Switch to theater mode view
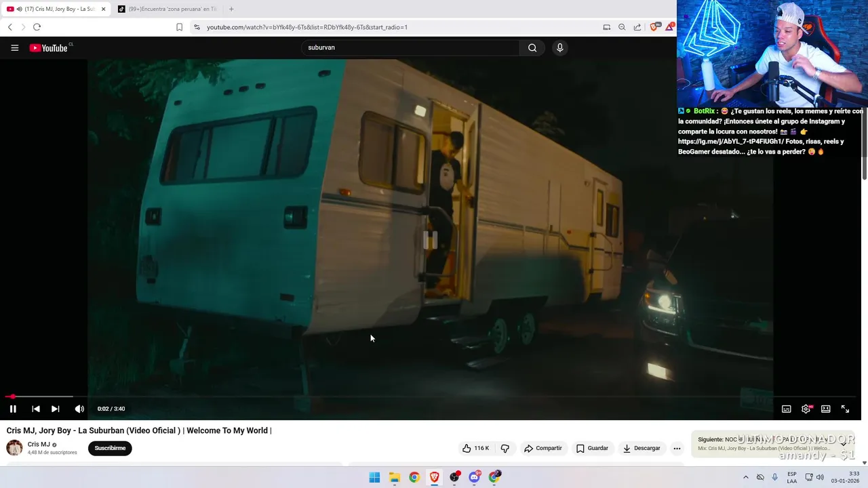 (825, 409)
